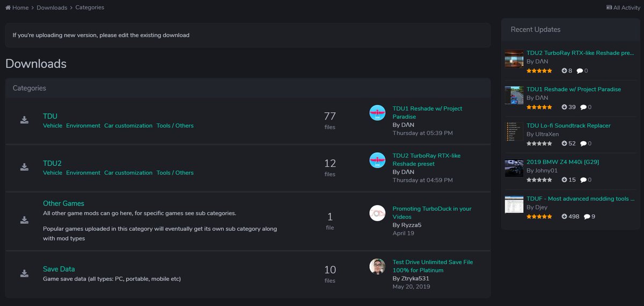Image resolution: width=644 pixels, height=306 pixels.
Task: Click the downloads icon showing 52
Action: click(564, 144)
